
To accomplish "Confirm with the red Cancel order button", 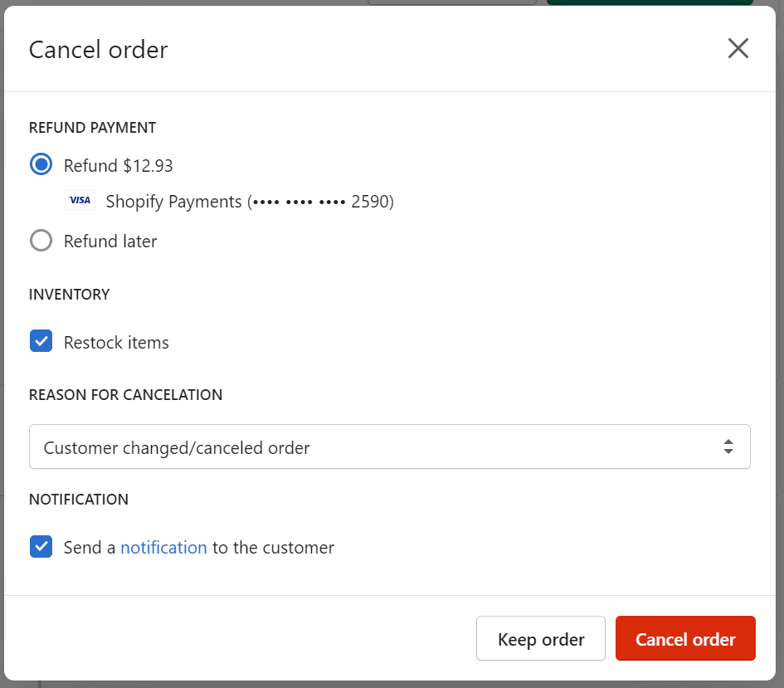I will pyautogui.click(x=685, y=638).
